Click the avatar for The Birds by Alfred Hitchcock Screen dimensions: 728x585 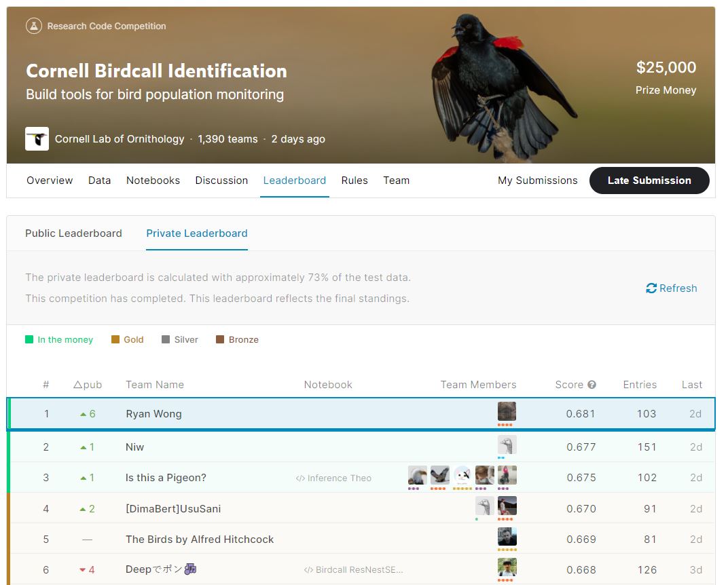pos(507,537)
